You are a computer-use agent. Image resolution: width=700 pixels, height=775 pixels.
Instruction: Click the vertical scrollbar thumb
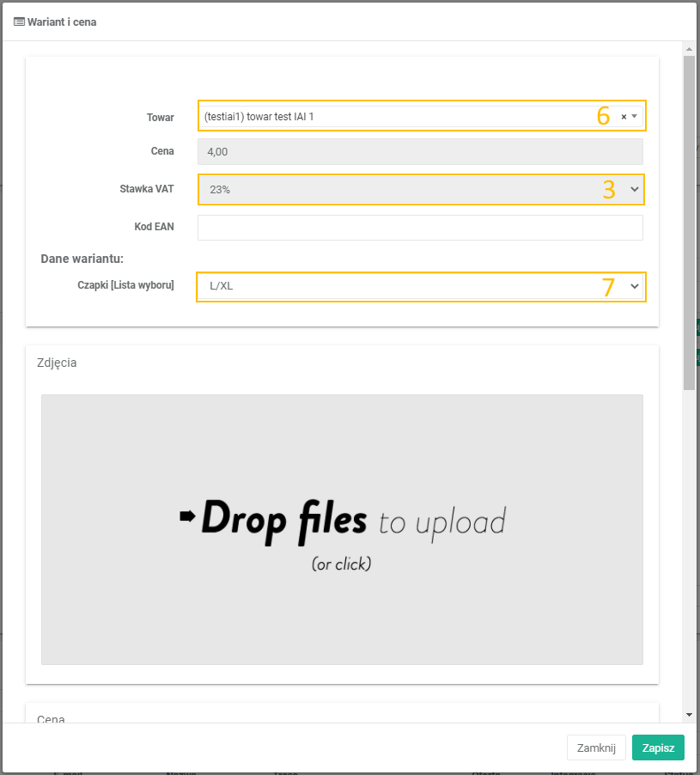click(x=689, y=223)
